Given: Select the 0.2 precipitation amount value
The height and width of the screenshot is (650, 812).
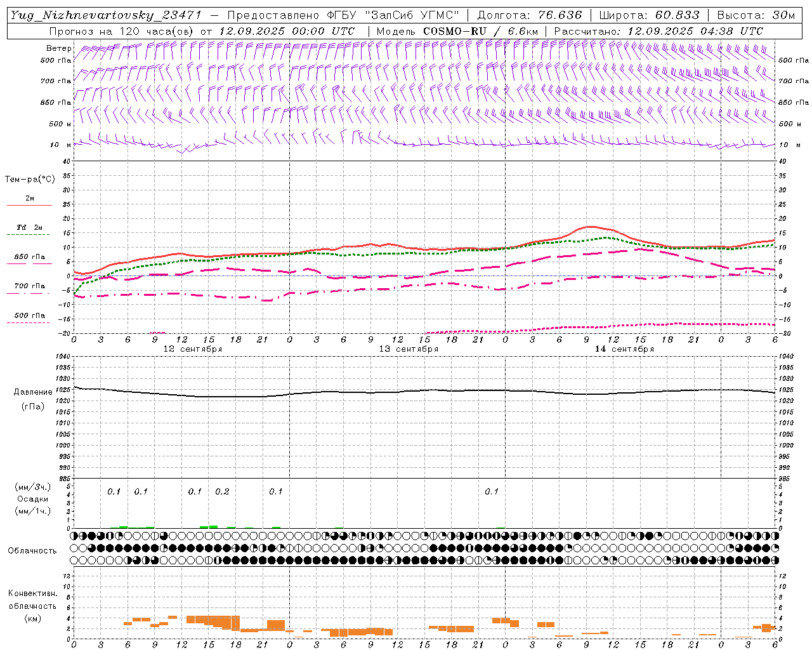Looking at the screenshot, I should click(x=222, y=491).
